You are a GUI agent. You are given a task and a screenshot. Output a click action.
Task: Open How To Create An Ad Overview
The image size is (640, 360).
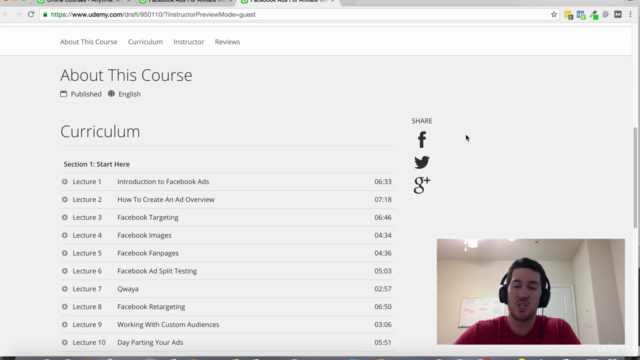(x=166, y=200)
